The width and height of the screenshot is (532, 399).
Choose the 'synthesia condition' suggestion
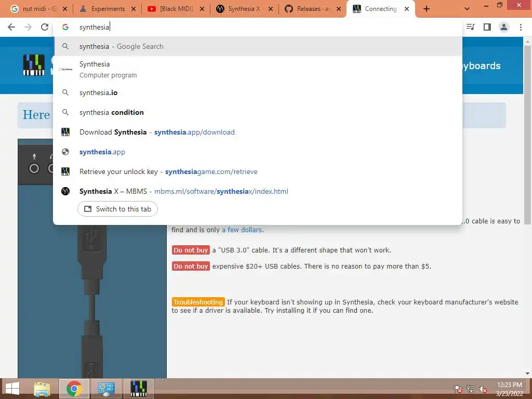tap(258, 112)
